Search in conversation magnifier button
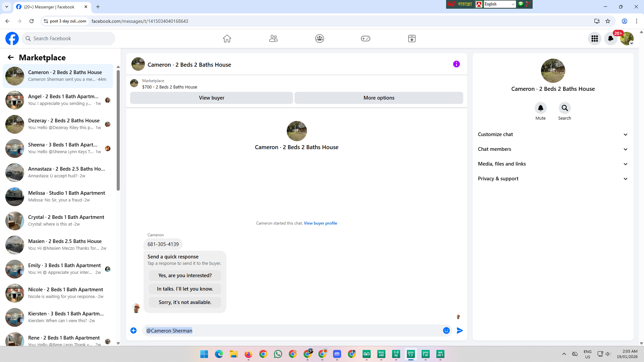The image size is (644, 362). [x=565, y=108]
